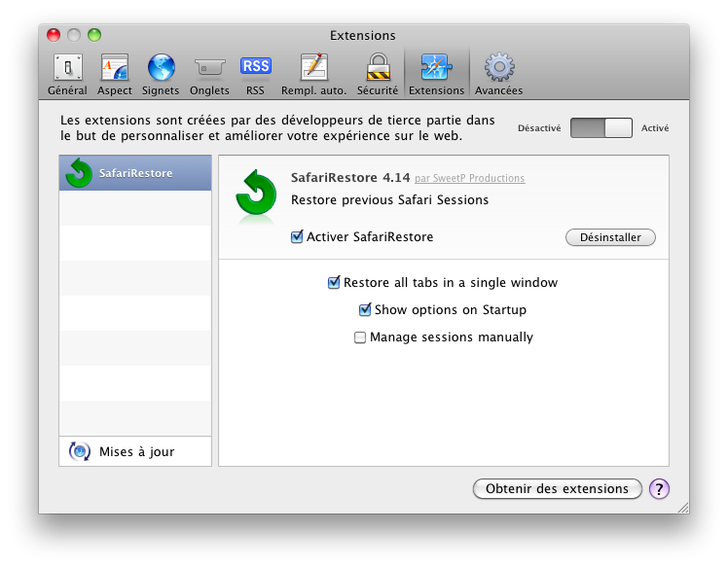This screenshot has width=728, height=567.
Task: Open the Signets globe pane
Action: (161, 74)
